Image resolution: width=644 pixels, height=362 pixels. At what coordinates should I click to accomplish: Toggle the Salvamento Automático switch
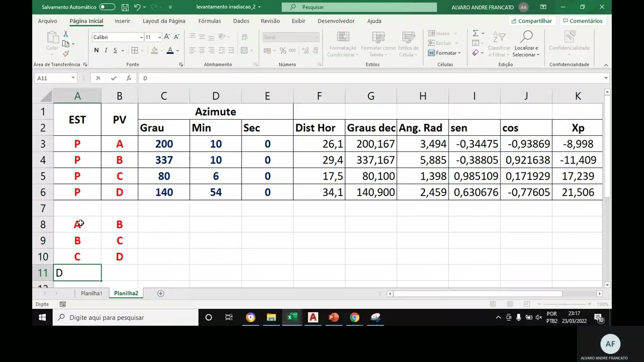point(107,7)
